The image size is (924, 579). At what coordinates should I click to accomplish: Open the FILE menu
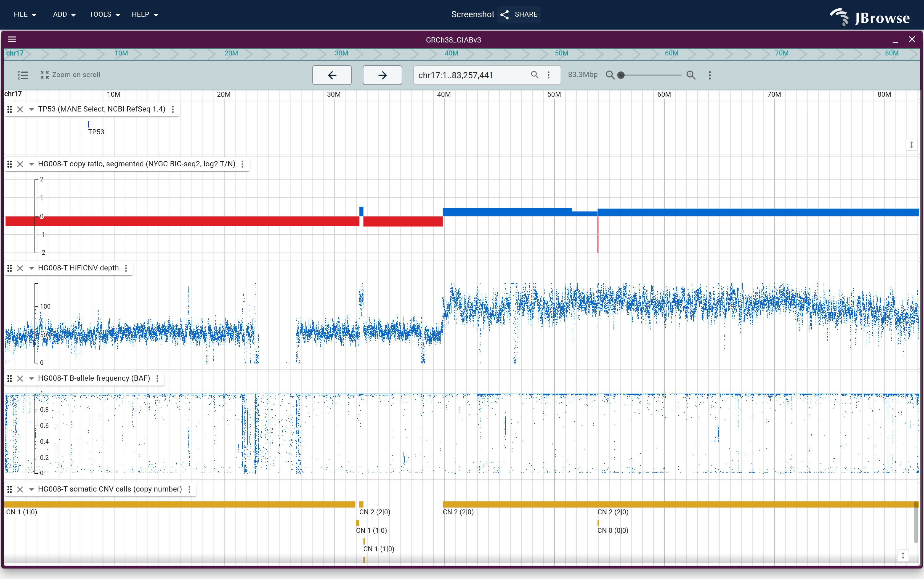point(25,14)
